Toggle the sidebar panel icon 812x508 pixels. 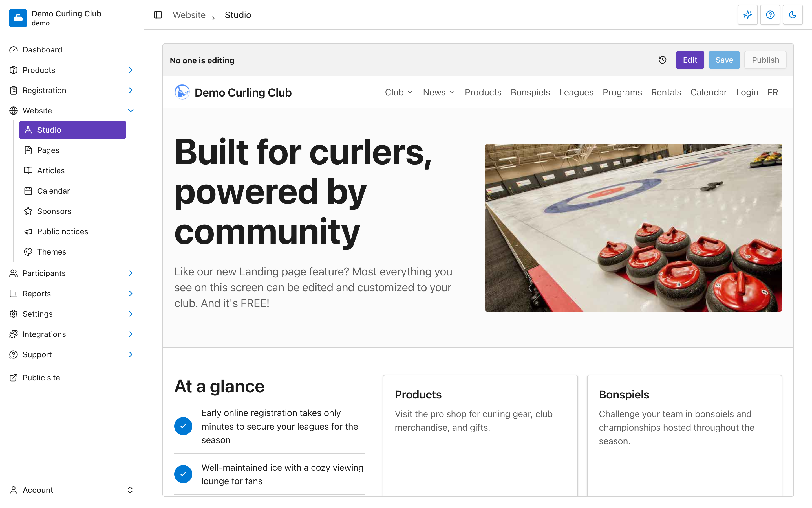pyautogui.click(x=158, y=15)
